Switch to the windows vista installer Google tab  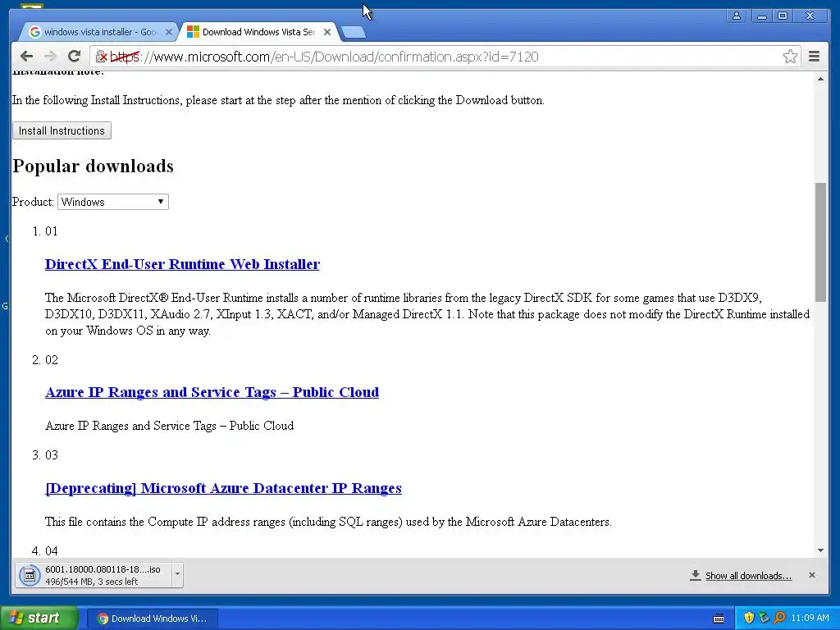(x=97, y=32)
